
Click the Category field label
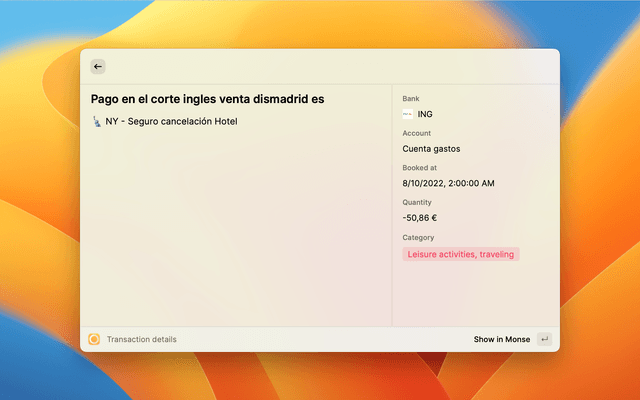point(418,237)
